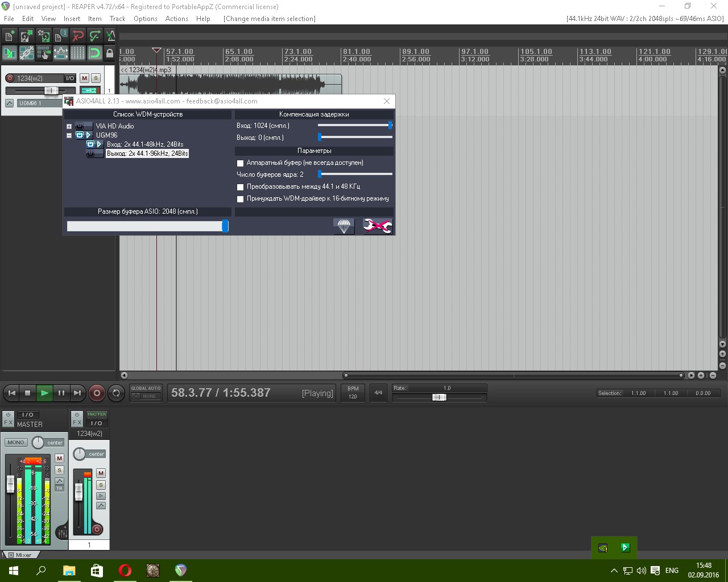Click Go to start transport button
The width and height of the screenshot is (728, 582).
pos(11,393)
